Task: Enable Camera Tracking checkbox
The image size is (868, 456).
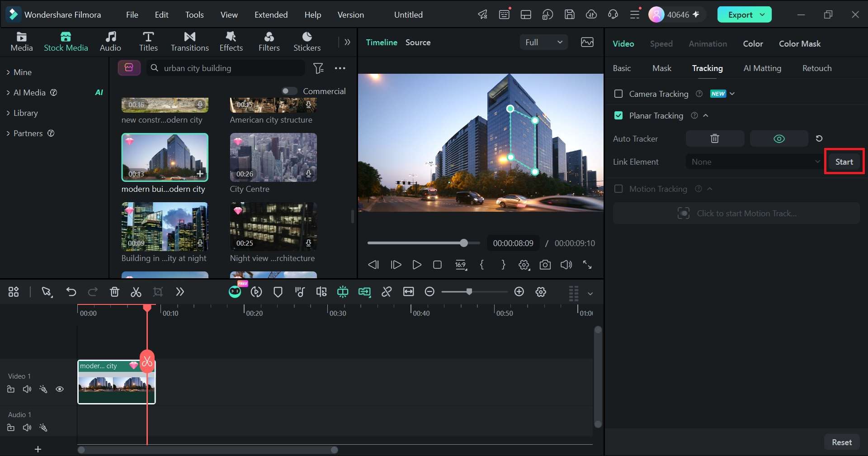Action: click(618, 94)
